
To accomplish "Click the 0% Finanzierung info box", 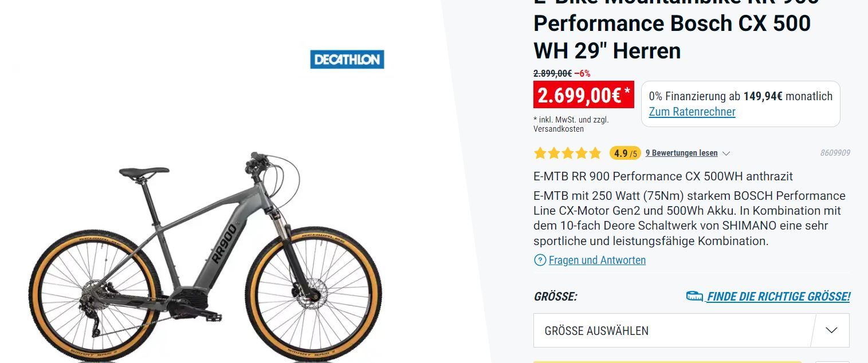I will (740, 104).
